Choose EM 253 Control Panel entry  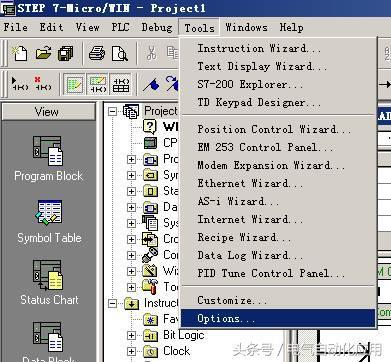coord(279,147)
